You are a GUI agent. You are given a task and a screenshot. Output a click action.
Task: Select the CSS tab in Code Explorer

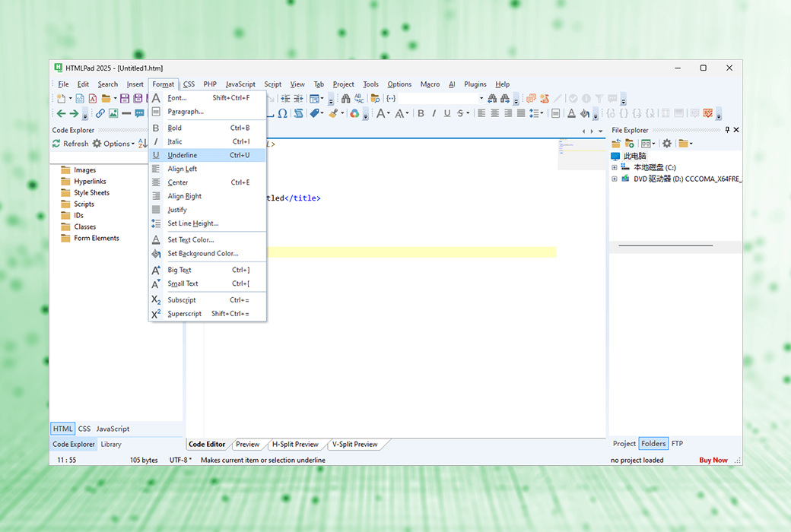point(84,429)
